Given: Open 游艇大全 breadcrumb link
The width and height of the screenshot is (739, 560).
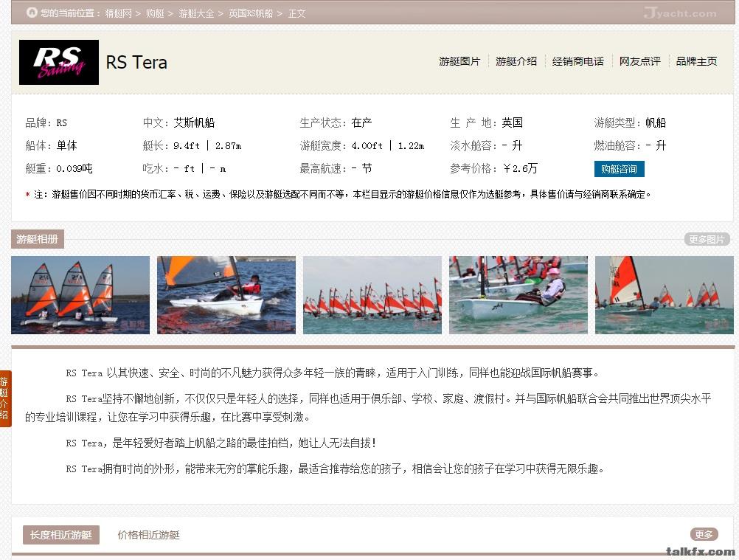Looking at the screenshot, I should click(196, 13).
